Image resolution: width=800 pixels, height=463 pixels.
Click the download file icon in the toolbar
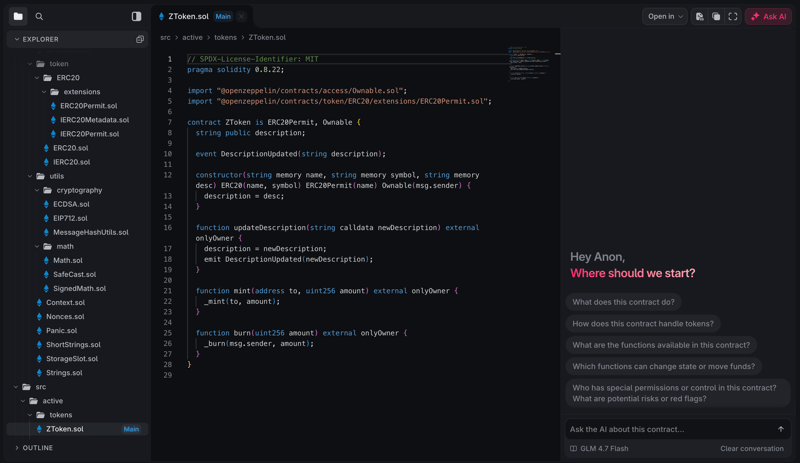tap(699, 16)
